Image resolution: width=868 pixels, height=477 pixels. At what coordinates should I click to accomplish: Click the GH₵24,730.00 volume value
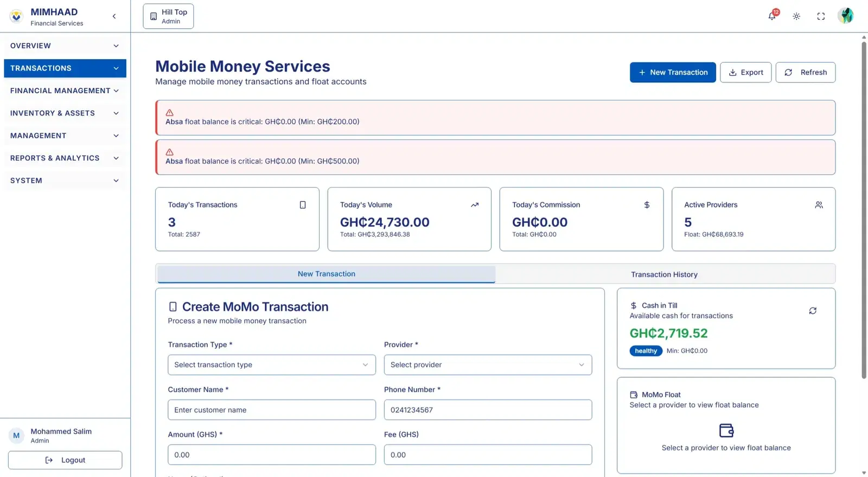pos(385,222)
